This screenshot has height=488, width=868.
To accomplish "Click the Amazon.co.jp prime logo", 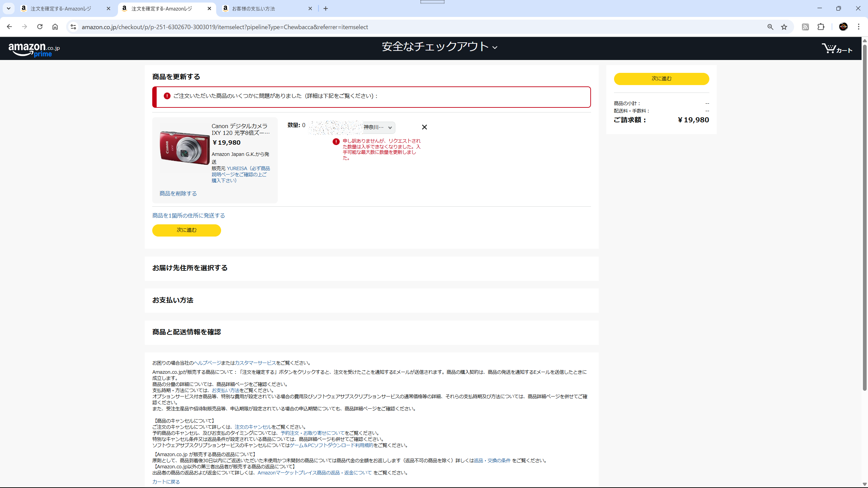I will 34,49.
